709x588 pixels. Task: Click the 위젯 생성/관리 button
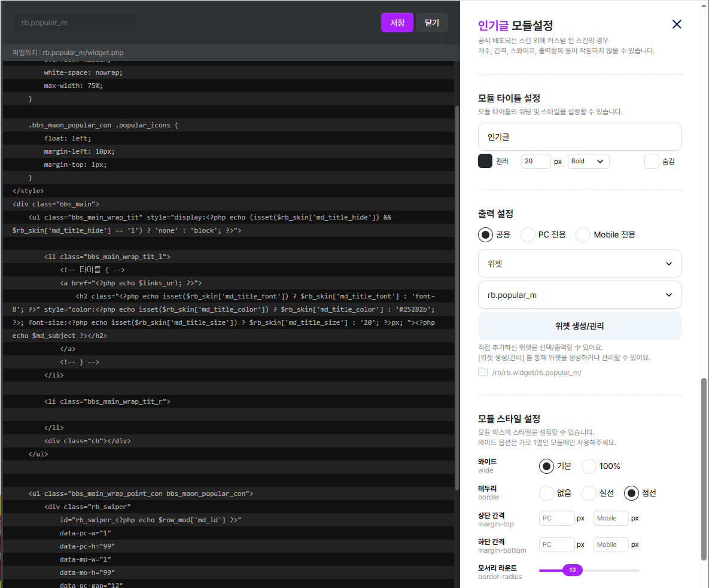point(579,326)
